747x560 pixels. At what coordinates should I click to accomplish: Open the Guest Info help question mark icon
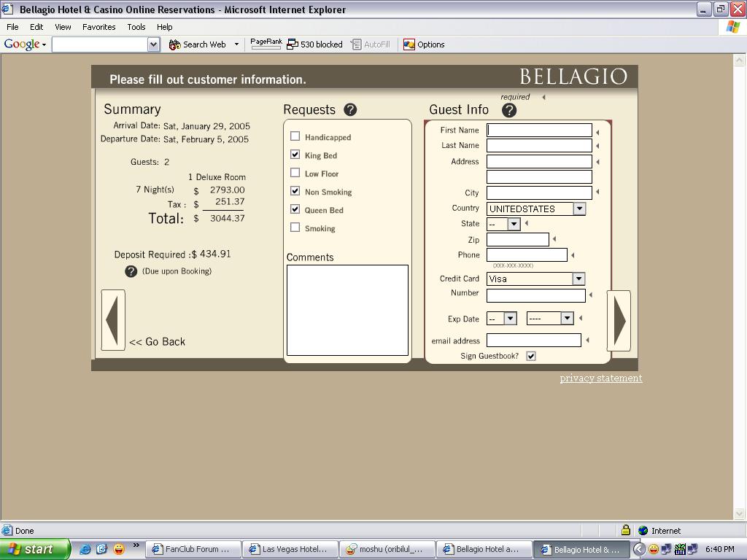[508, 110]
